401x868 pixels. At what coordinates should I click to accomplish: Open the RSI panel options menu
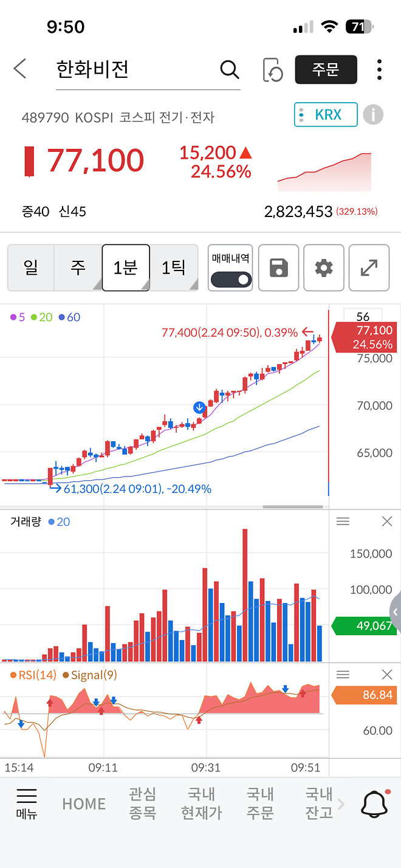coord(343,674)
